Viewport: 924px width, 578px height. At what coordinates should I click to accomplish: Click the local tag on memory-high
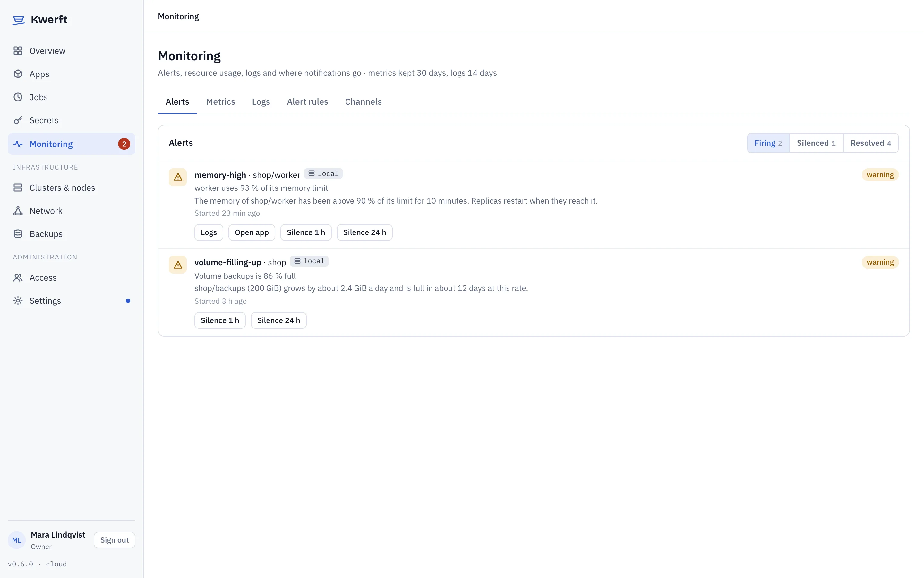[323, 173]
